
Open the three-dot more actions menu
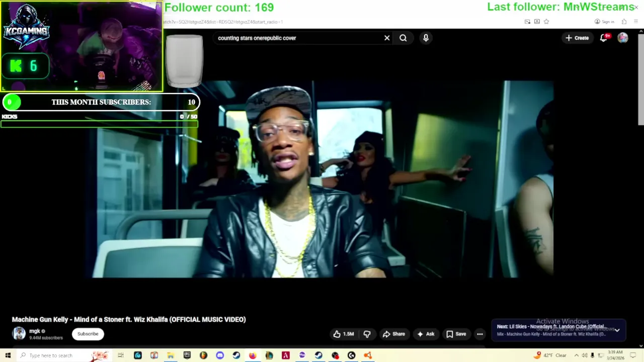tap(479, 334)
